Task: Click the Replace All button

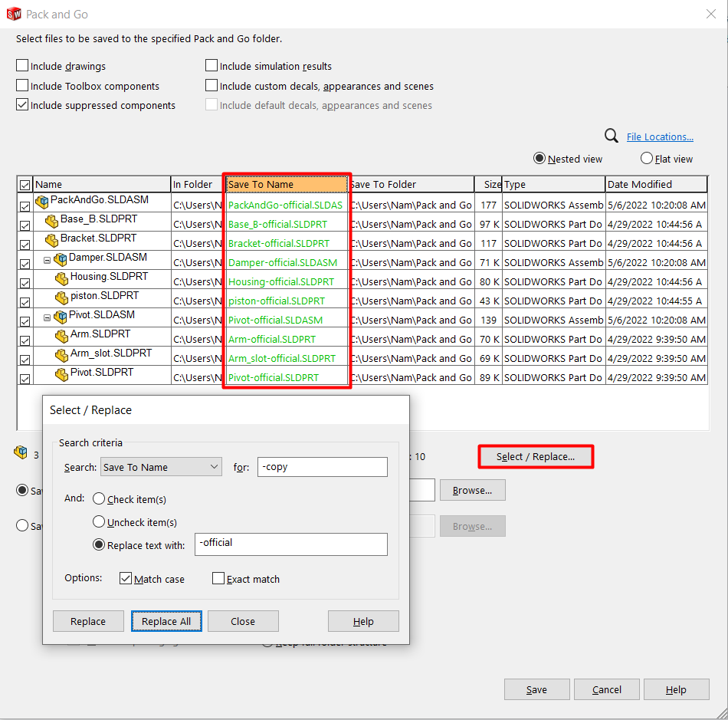Action: pyautogui.click(x=166, y=621)
